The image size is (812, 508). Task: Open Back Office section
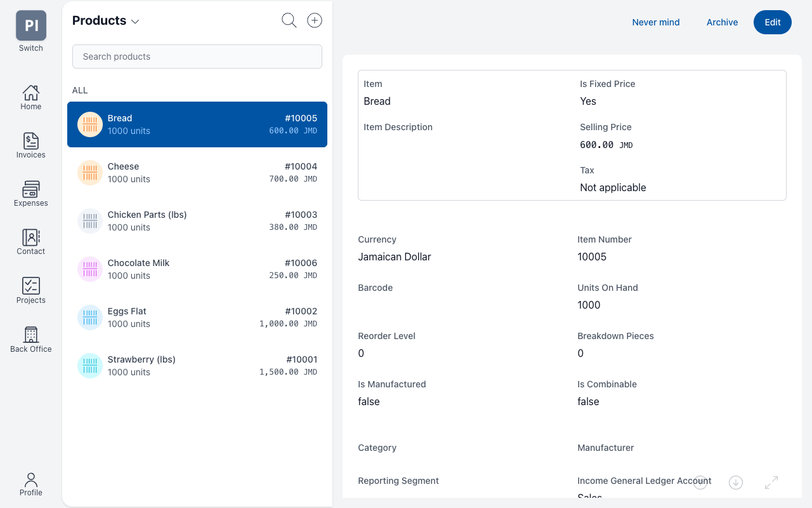[30, 339]
